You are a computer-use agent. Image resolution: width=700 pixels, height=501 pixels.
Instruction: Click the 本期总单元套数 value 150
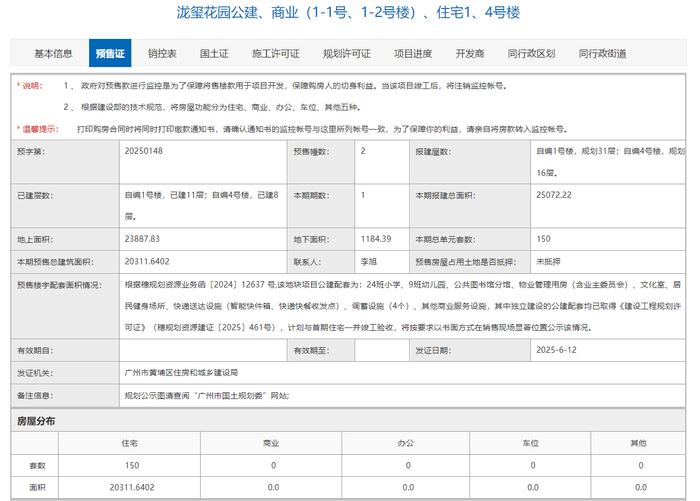[x=543, y=239]
